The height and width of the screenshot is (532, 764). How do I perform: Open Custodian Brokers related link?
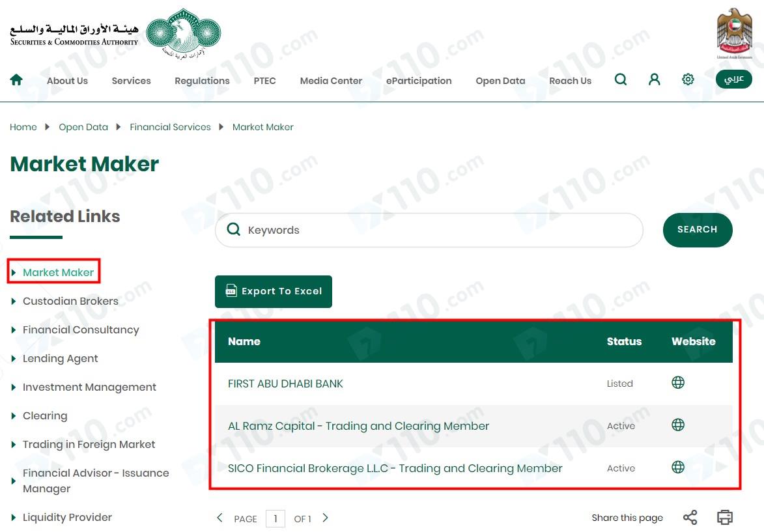coord(70,301)
